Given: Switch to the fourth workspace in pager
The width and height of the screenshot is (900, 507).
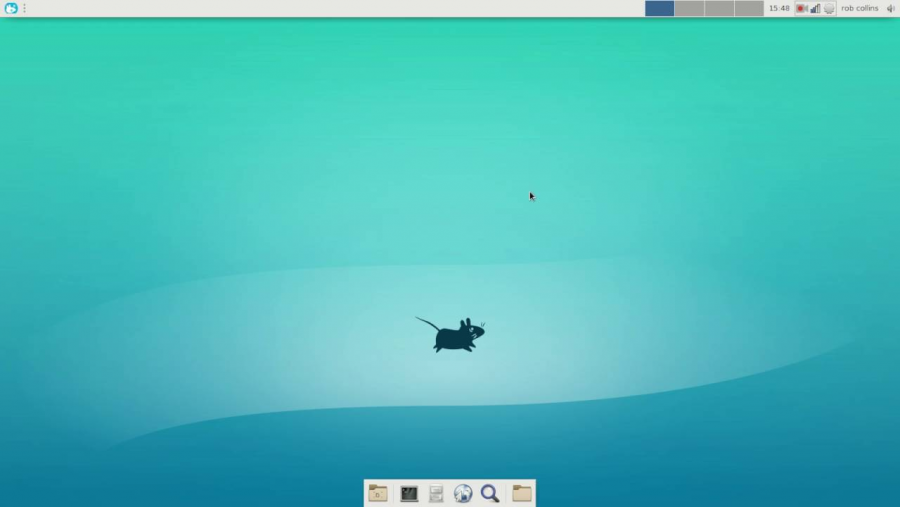Looking at the screenshot, I should [x=748, y=8].
